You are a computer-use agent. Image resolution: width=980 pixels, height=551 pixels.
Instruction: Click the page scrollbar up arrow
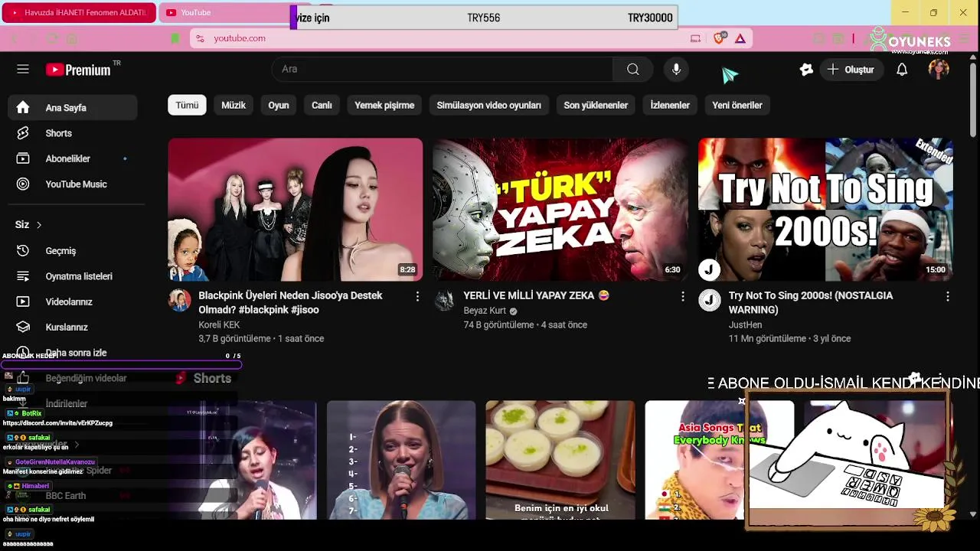[973, 57]
